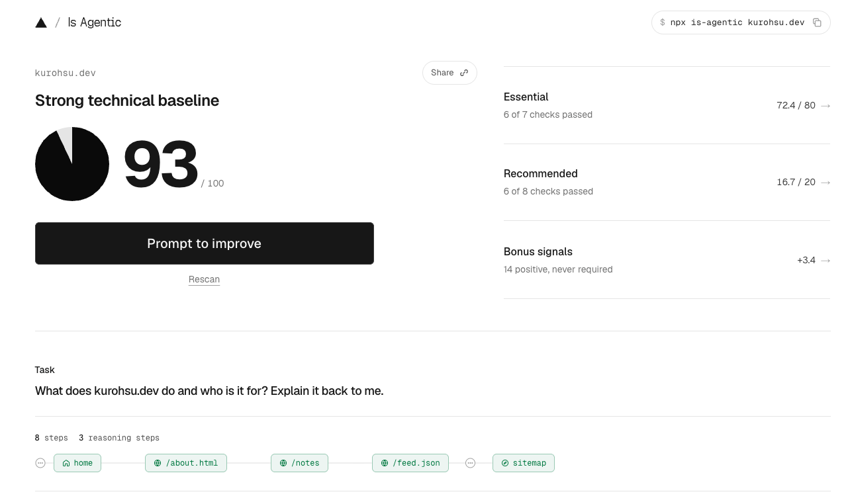This screenshot has width=850, height=504.
Task: Click the compass icon in sitemap chip
Action: 505,463
